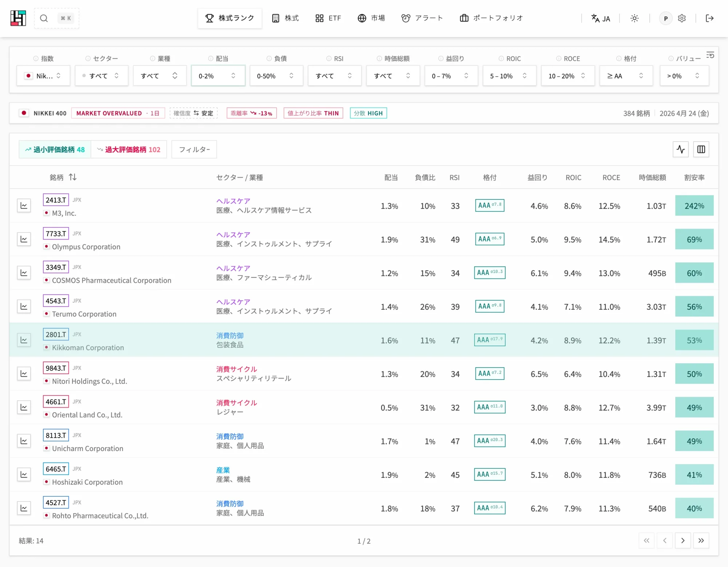The width and height of the screenshot is (728, 567).
Task: Toggle chart view waveform icon
Action: tap(681, 149)
